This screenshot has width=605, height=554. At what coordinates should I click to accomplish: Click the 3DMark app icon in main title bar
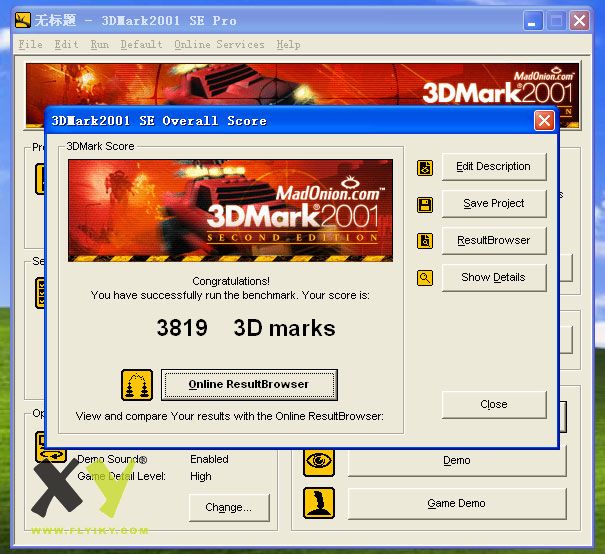click(x=23, y=20)
